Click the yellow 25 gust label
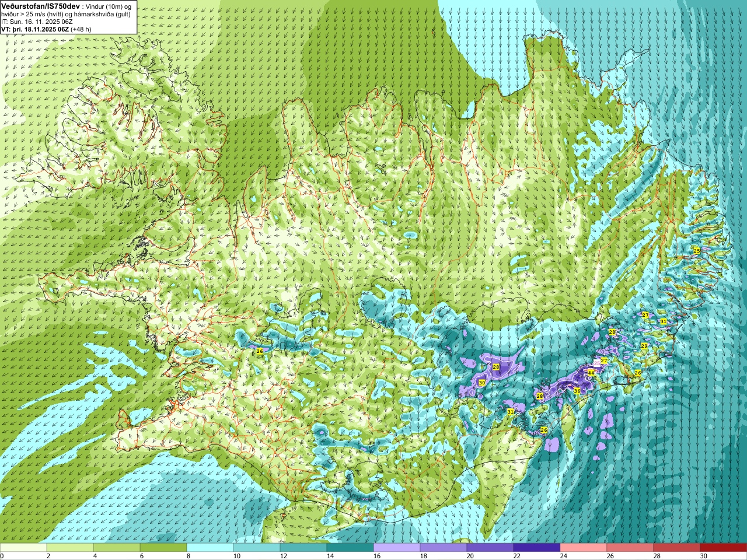The width and height of the screenshot is (747, 560). 696,250
